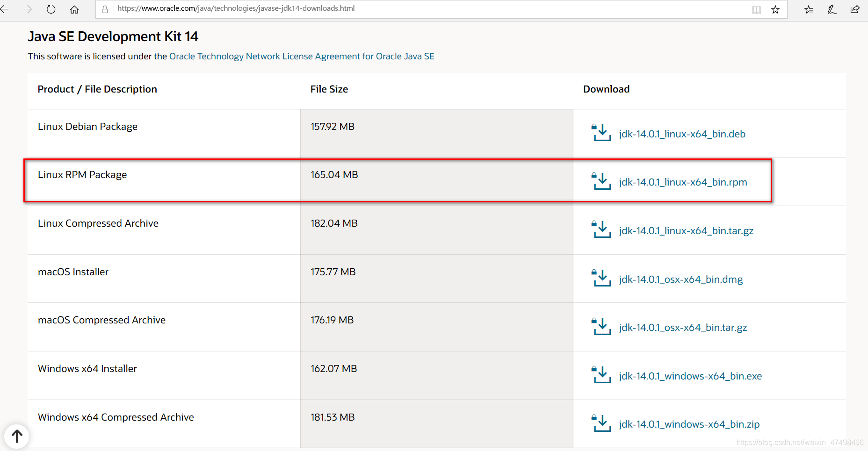Click the 176.19 MB file size

332,320
